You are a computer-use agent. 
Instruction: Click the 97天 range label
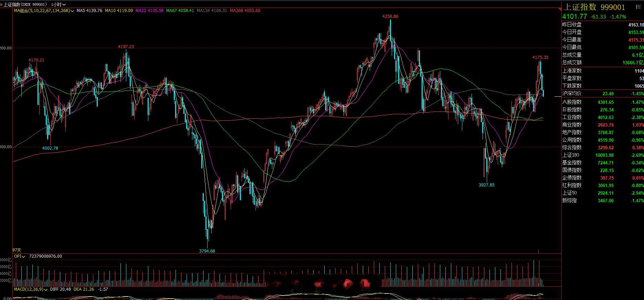coord(17,250)
